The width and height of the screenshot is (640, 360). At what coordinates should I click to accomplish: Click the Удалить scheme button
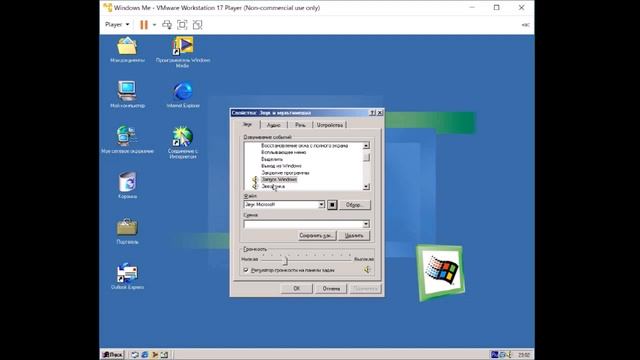354,236
